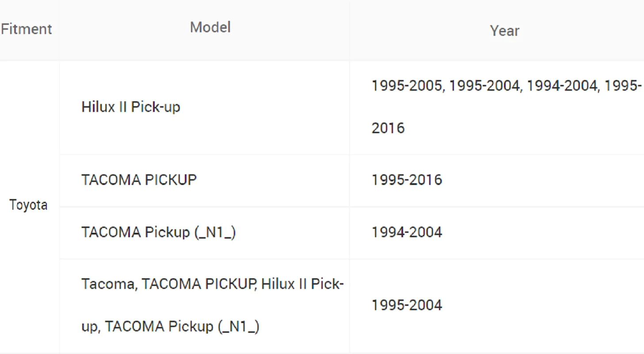644x354 pixels.
Task: Click the 1995-2016 year for TACOMA PICKUP
Action: [x=407, y=180]
